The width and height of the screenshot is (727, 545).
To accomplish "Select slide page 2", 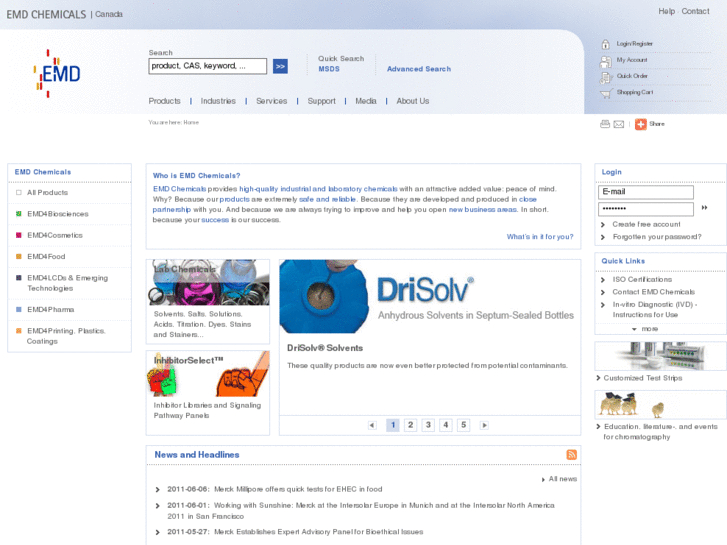I will (x=410, y=425).
